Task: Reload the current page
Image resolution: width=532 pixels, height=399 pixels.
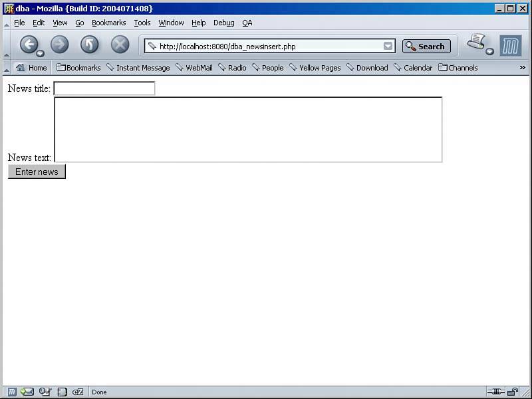Action: [x=90, y=45]
